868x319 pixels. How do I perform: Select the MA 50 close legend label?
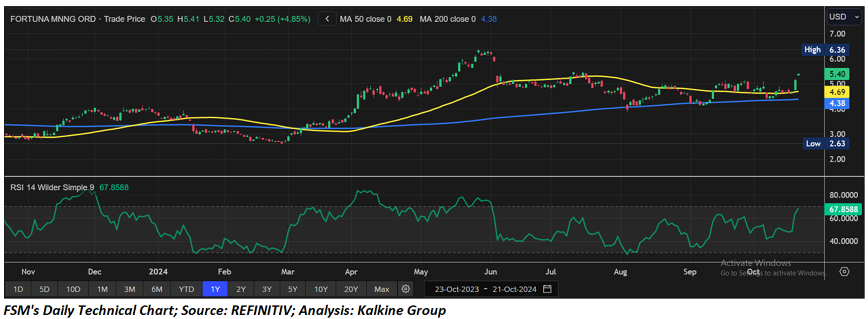point(365,19)
